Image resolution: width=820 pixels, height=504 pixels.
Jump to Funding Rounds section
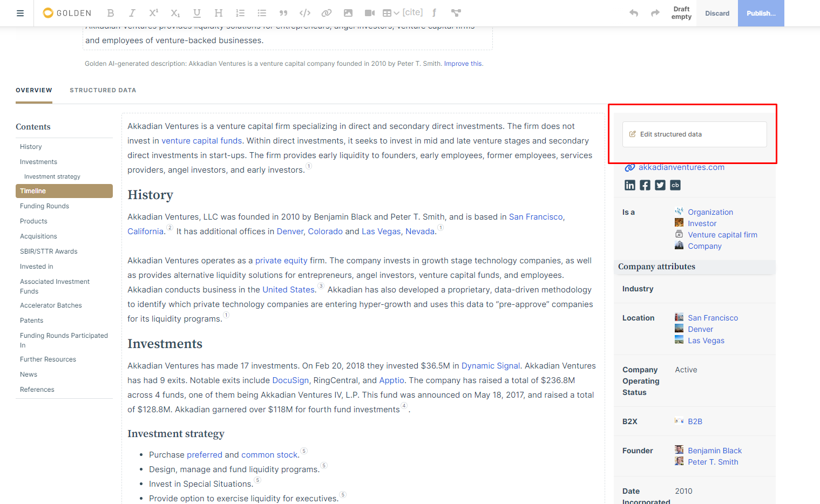(x=44, y=206)
